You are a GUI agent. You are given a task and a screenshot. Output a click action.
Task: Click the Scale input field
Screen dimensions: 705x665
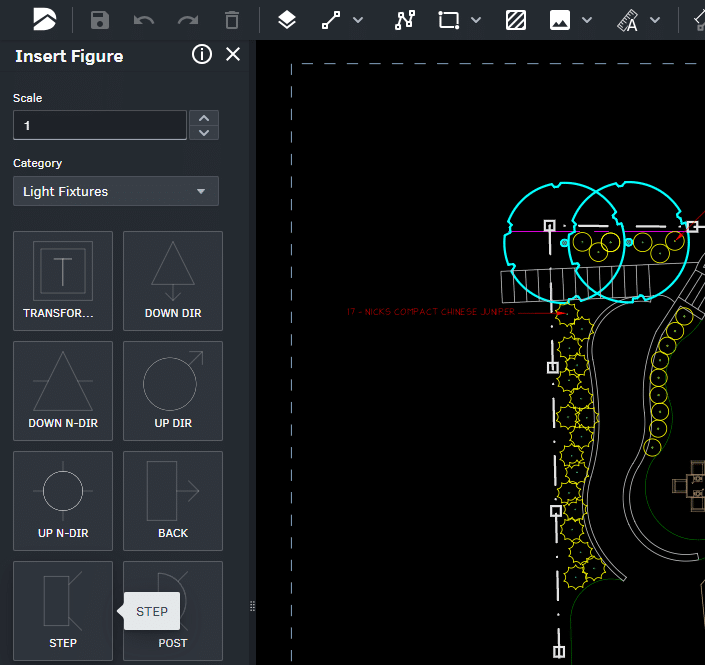tap(100, 125)
